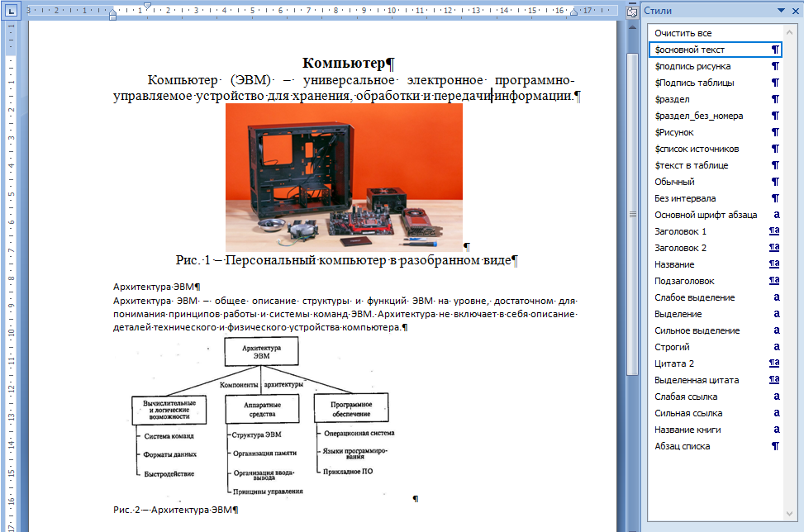Click the ruler toggle icon above the scrollbar
804x532 pixels.
click(632, 12)
